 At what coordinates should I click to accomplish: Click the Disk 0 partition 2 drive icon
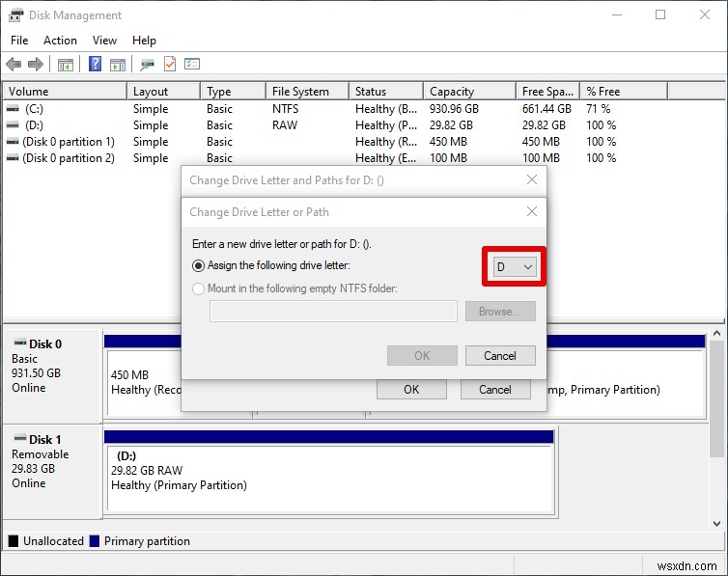(x=13, y=158)
